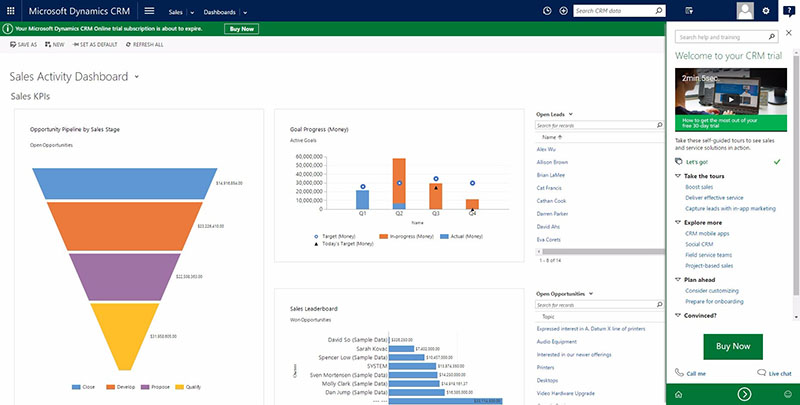This screenshot has height=405, width=800.
Task: Open Prepare for onboarding link
Action: click(714, 301)
